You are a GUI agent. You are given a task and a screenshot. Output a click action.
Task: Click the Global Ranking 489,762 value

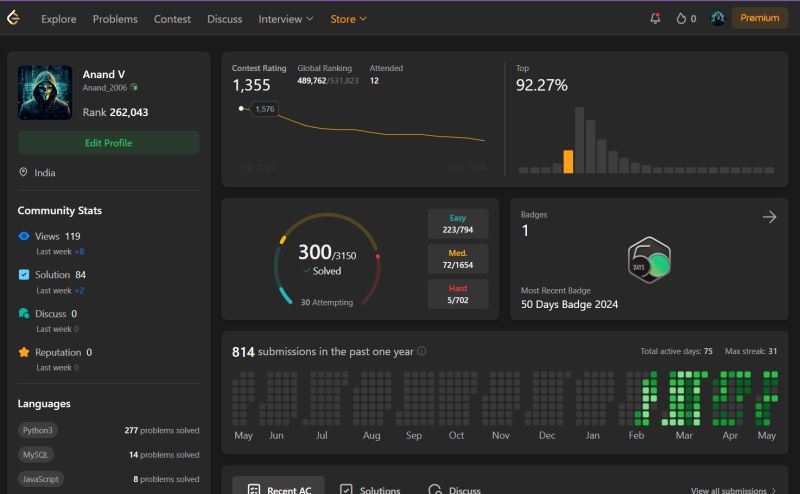(312, 81)
